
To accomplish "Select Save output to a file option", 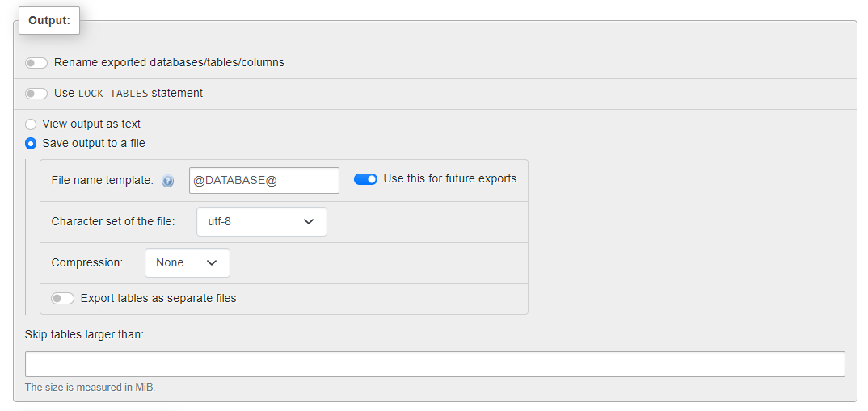I will (31, 144).
